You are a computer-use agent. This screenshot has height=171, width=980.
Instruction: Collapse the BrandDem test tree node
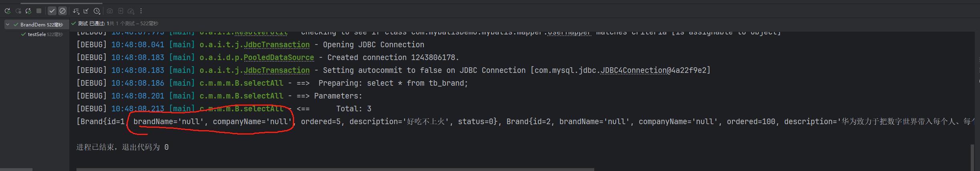8,24
